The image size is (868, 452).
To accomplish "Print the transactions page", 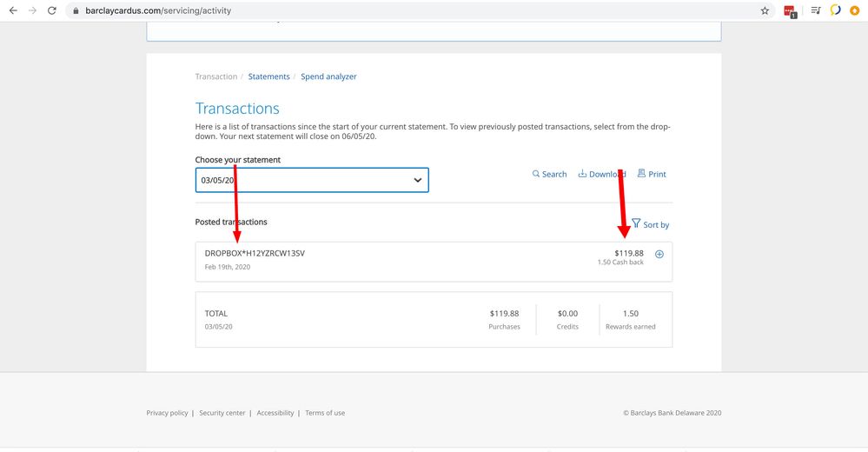I will tap(652, 174).
